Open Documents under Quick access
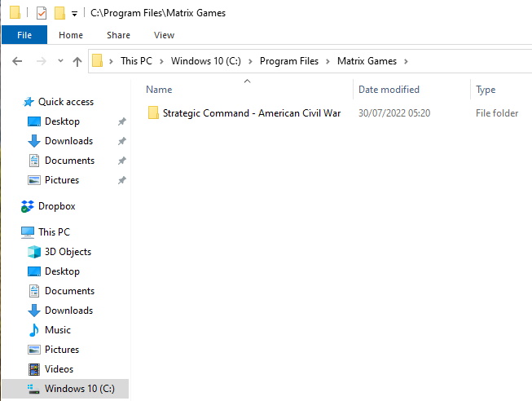 [69, 161]
